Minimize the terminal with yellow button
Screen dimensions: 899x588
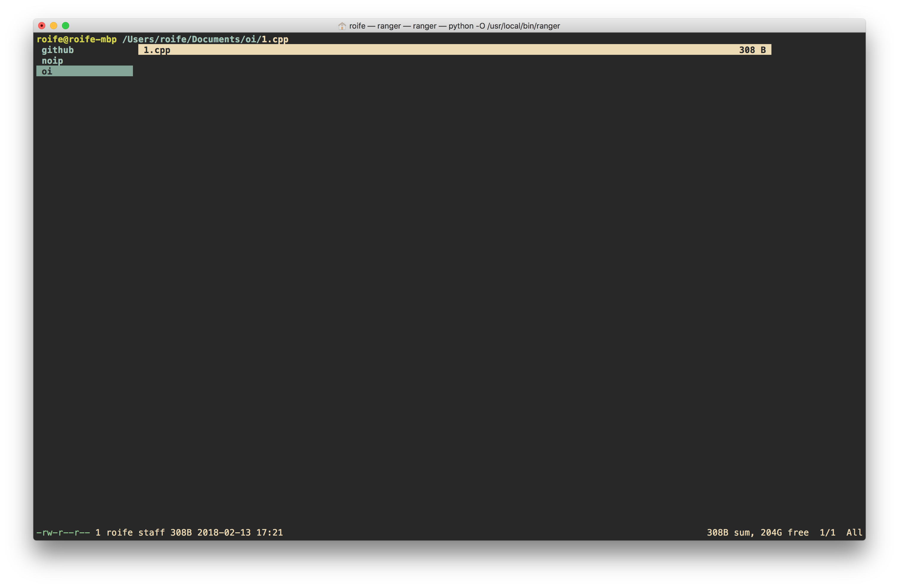coord(54,26)
